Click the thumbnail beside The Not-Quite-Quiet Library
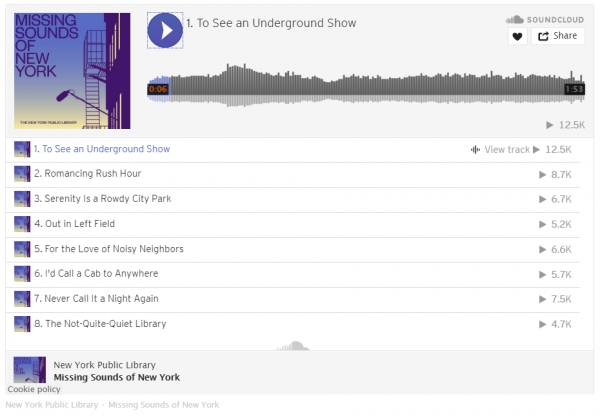600x416 pixels. point(22,324)
